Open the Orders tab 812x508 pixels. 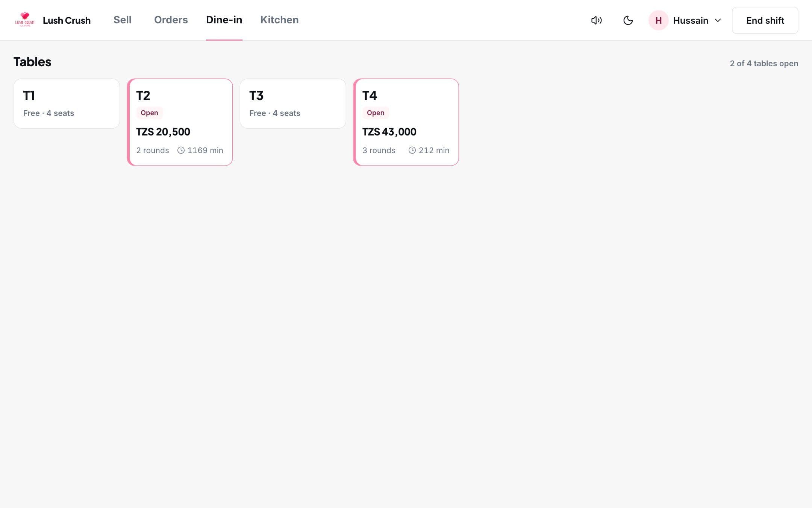pos(171,20)
